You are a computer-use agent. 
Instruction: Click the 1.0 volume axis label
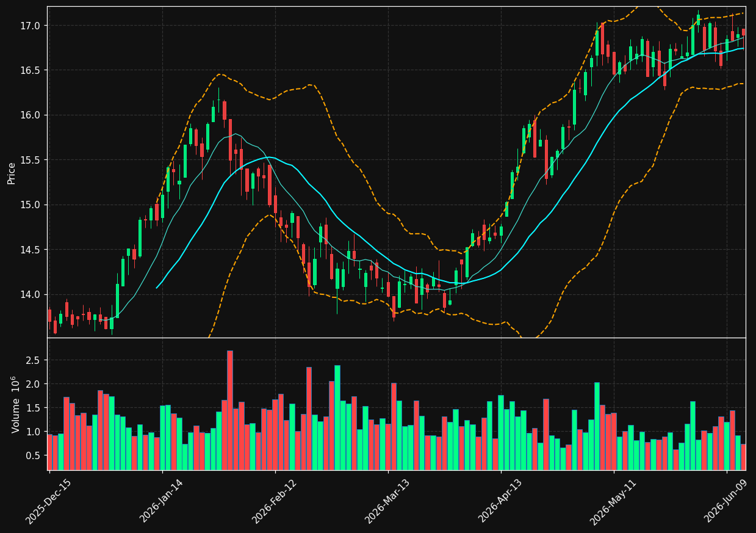(33, 432)
